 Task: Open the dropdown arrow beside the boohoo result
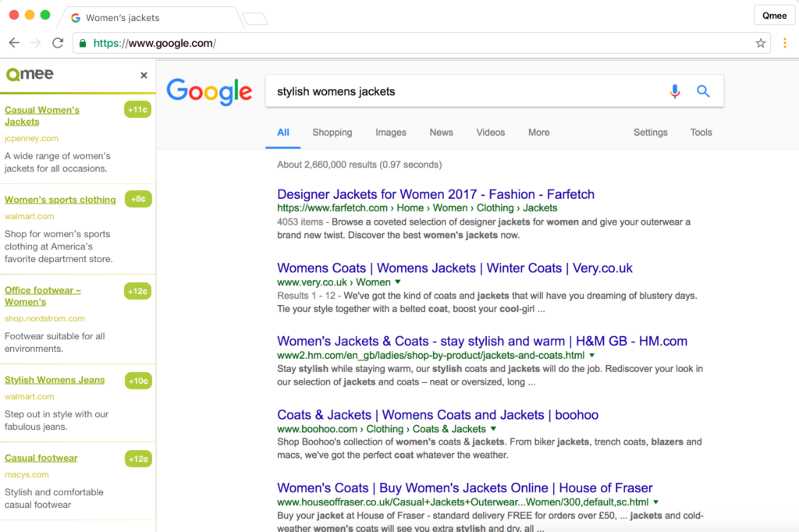tap(495, 430)
